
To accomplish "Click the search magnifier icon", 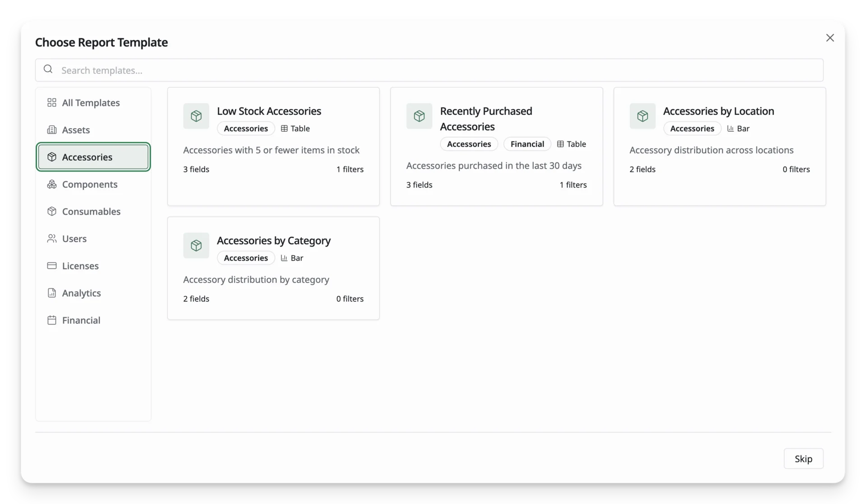I will point(48,69).
